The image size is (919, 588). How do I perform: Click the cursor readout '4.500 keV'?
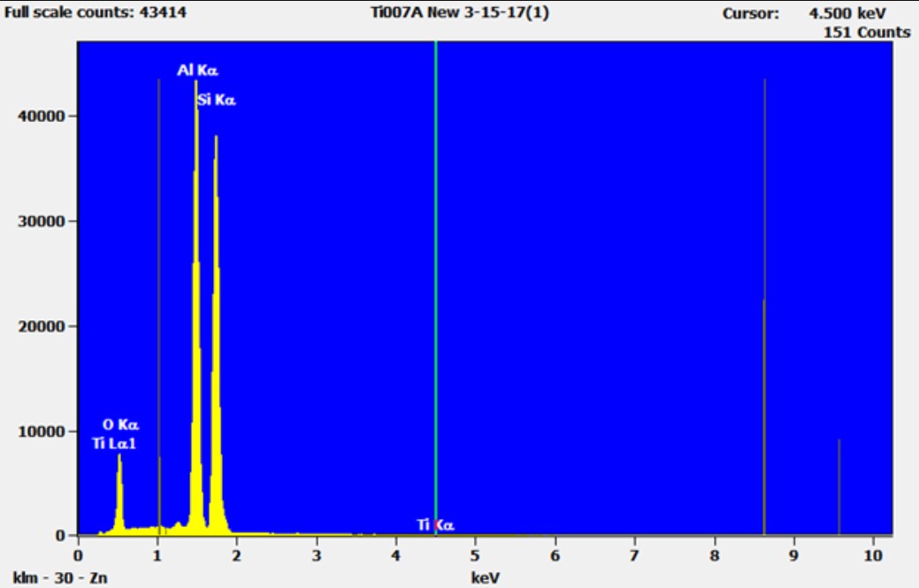coord(847,13)
